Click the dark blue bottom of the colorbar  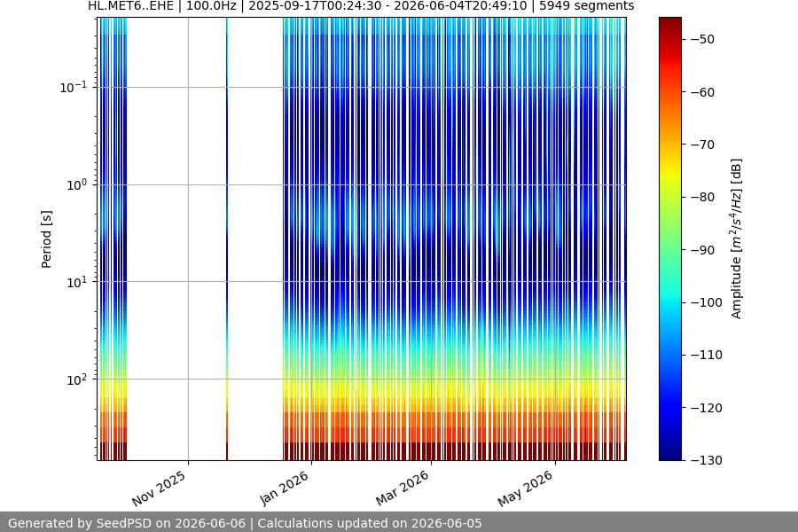tap(670, 453)
